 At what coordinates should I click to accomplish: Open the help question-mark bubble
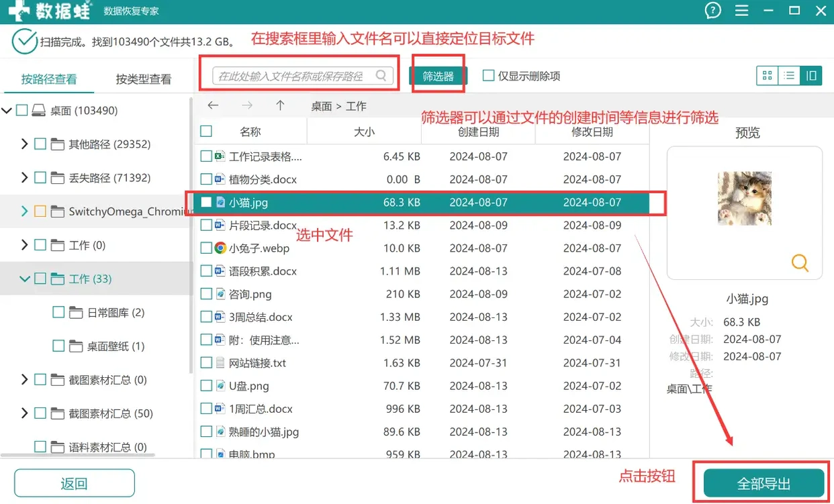click(x=712, y=11)
